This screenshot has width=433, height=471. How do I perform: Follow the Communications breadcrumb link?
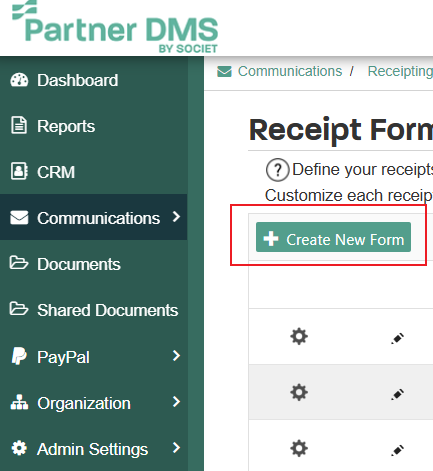[x=290, y=71]
